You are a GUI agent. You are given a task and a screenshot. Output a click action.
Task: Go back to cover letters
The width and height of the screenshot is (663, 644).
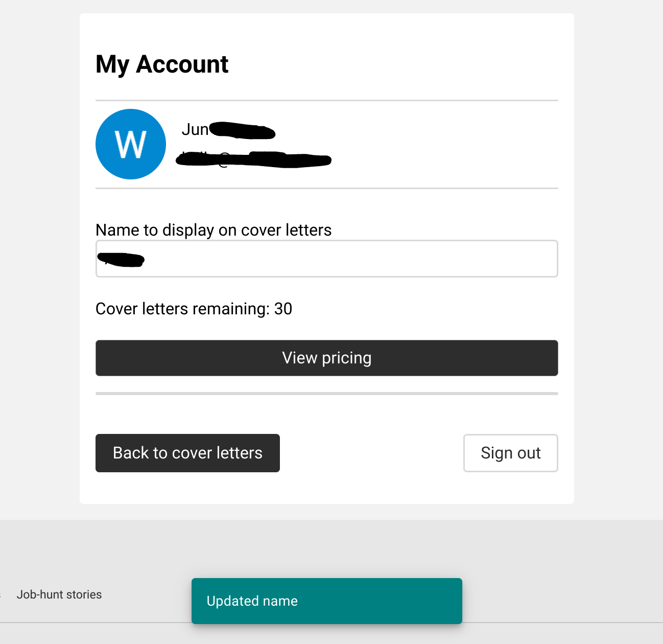187,453
